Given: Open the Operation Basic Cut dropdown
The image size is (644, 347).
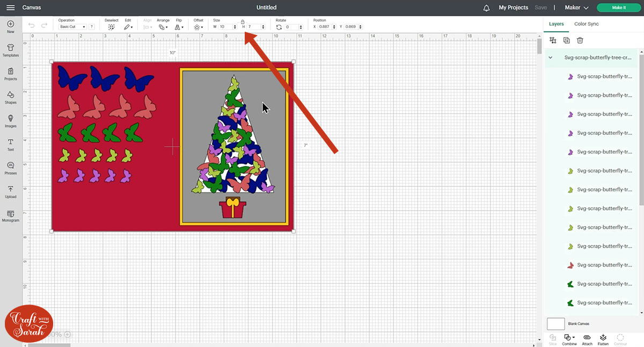Looking at the screenshot, I should 72,27.
